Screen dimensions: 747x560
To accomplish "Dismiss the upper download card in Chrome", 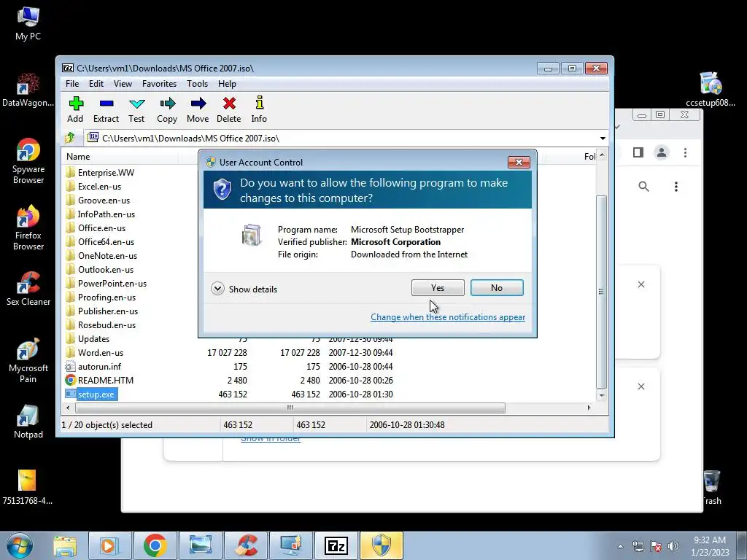I will (641, 284).
